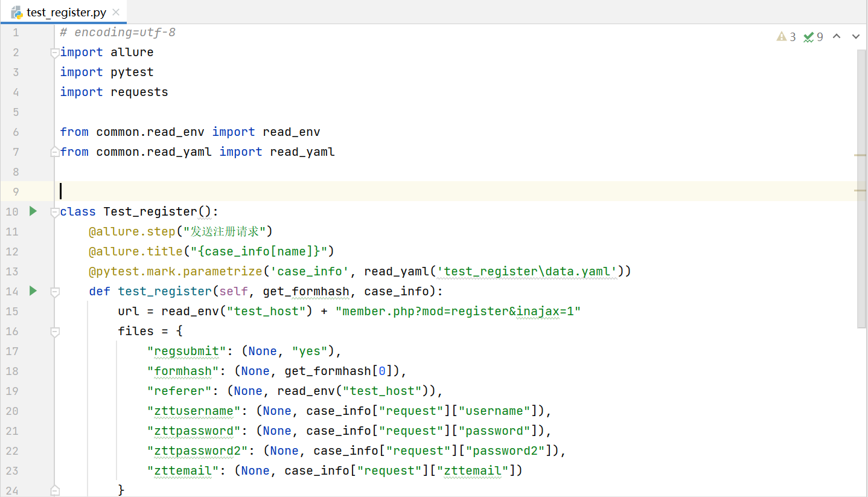Run the test_register method via gutter play icon
Image resolution: width=868 pixels, height=497 pixels.
tap(33, 291)
